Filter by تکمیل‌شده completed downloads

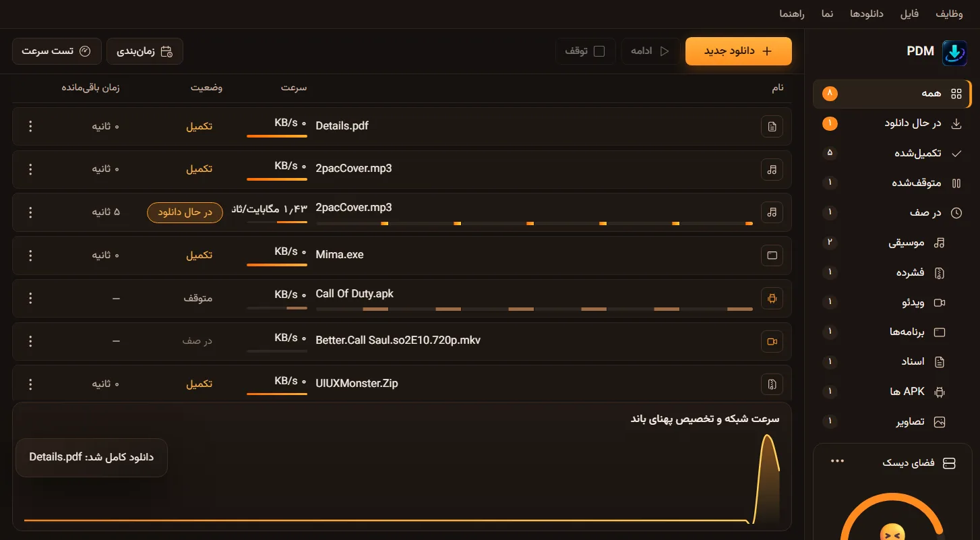tap(892, 153)
